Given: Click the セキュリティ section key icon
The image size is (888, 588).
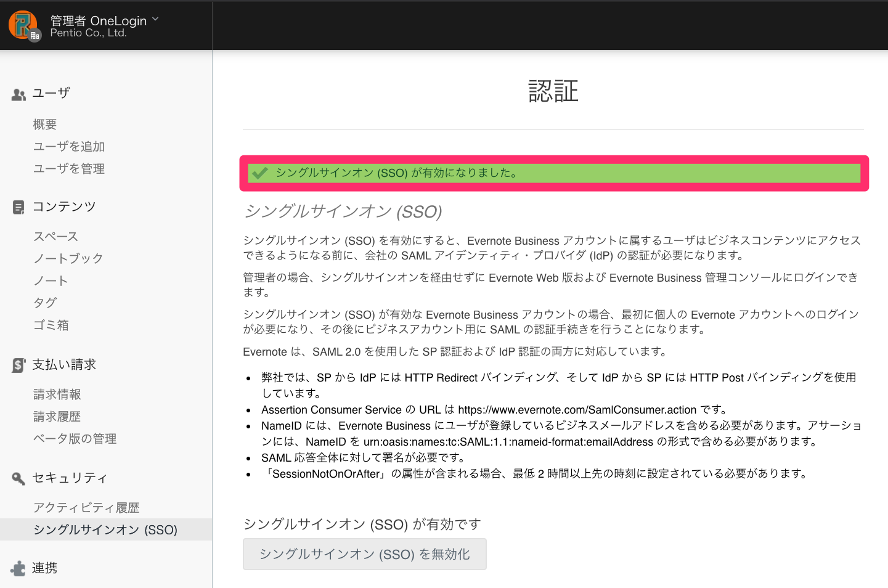Looking at the screenshot, I should click(x=18, y=479).
